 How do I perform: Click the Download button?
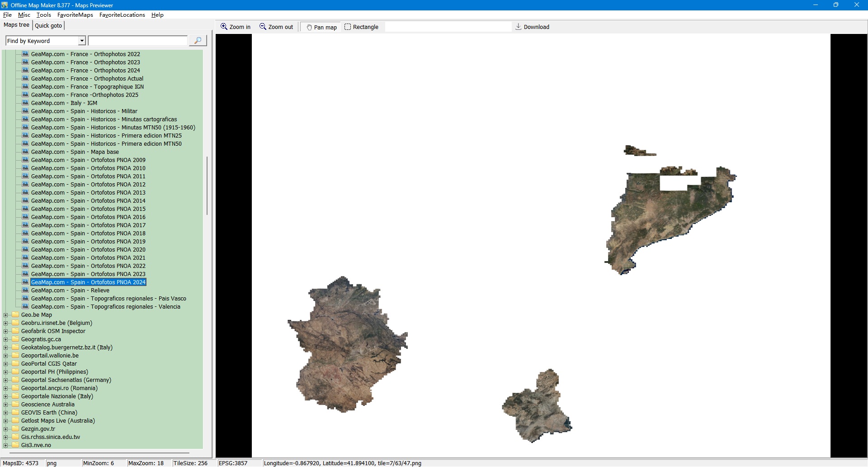[532, 27]
